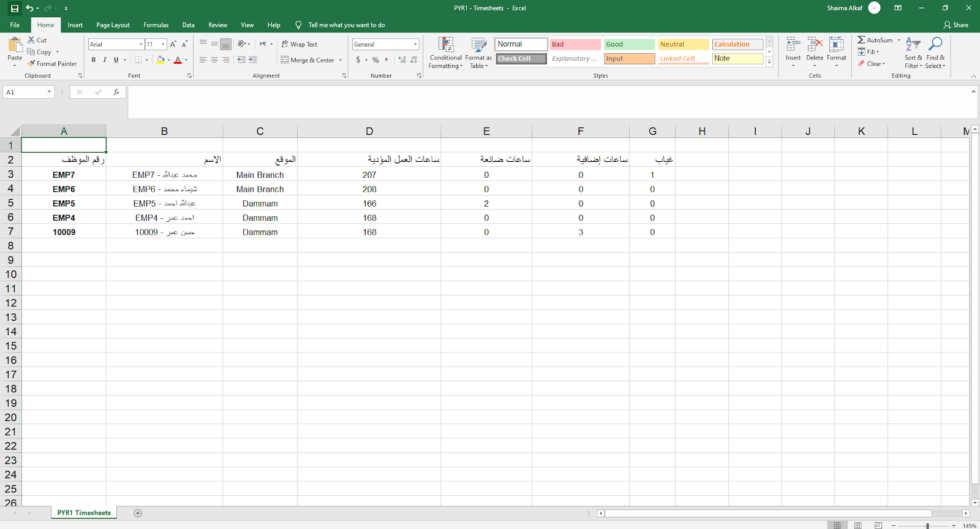
Task: Increase font size with the larger A icon
Action: pyautogui.click(x=173, y=44)
